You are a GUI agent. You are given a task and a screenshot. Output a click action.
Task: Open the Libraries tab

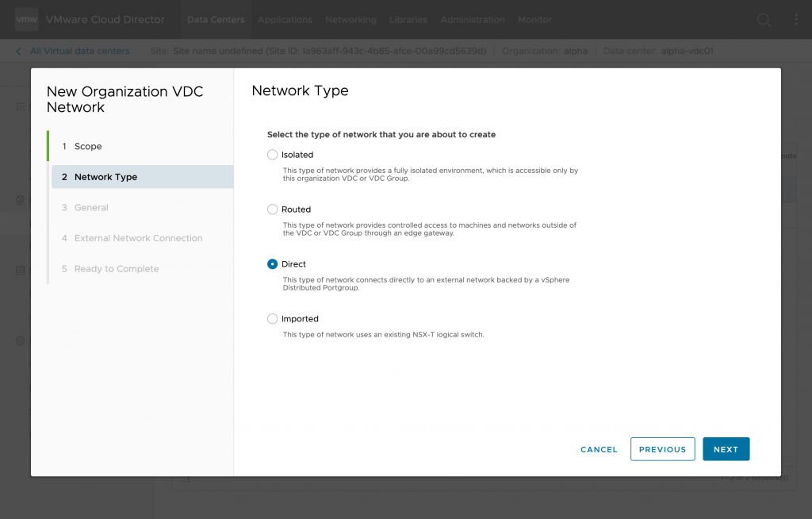tap(408, 20)
